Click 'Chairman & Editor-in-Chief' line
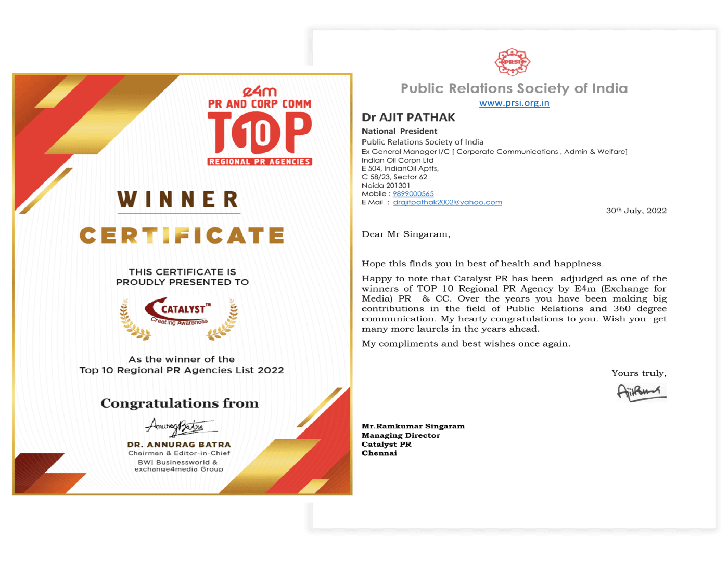The width and height of the screenshot is (728, 561). (x=179, y=453)
